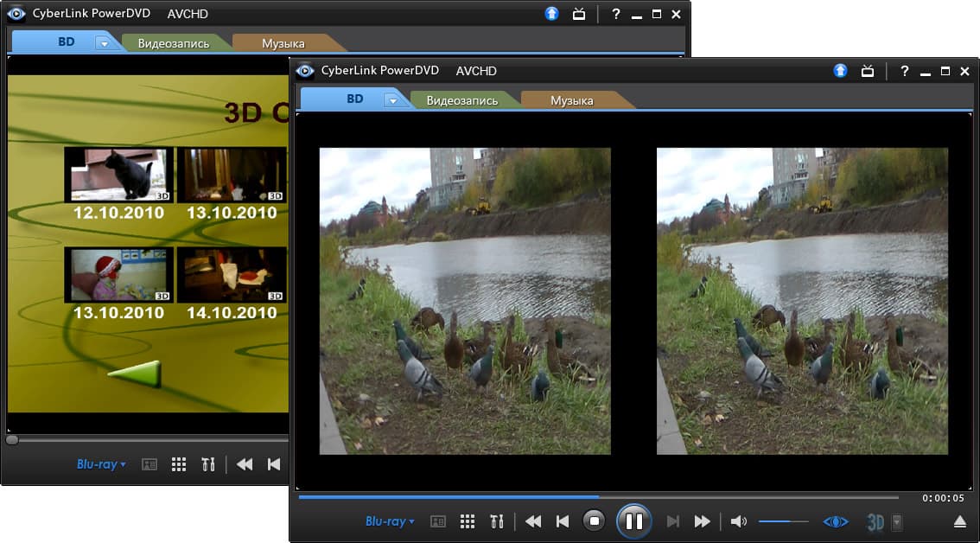The height and width of the screenshot is (543, 980).
Task: Jump to previous chapter in back window
Action: [x=274, y=464]
